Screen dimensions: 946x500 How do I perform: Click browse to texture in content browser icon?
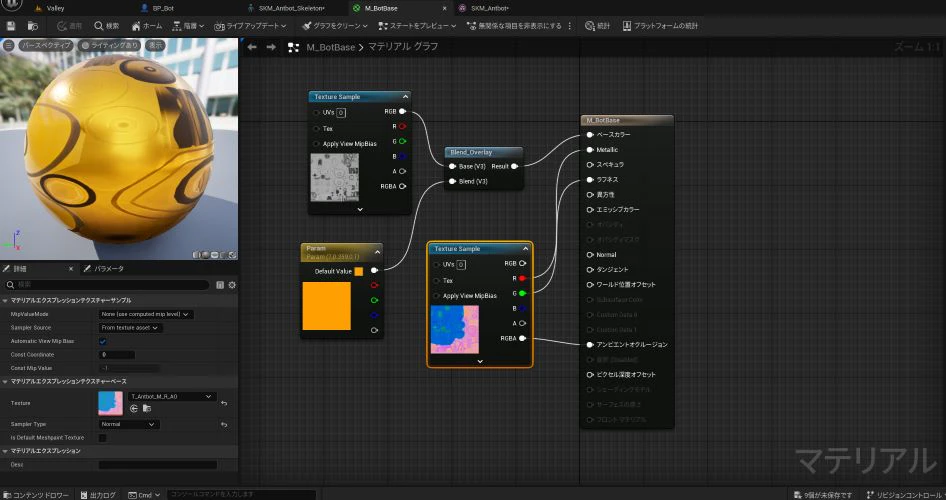[146, 408]
